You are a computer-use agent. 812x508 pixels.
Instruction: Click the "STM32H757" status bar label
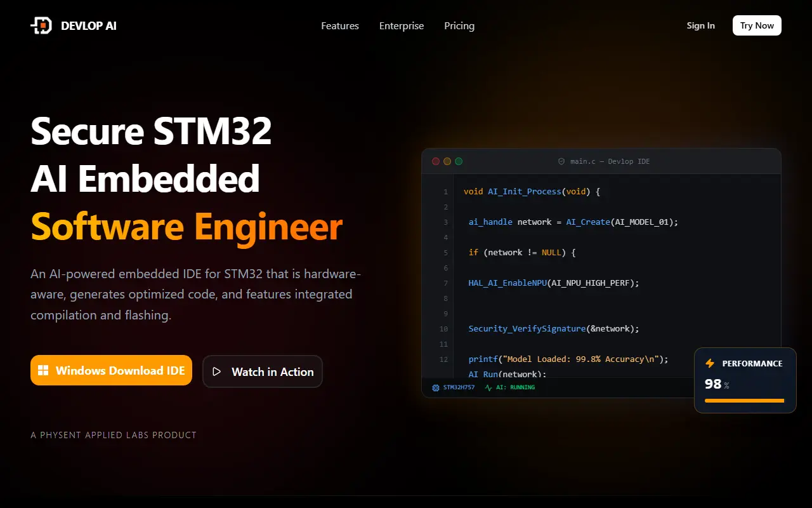[x=459, y=387]
